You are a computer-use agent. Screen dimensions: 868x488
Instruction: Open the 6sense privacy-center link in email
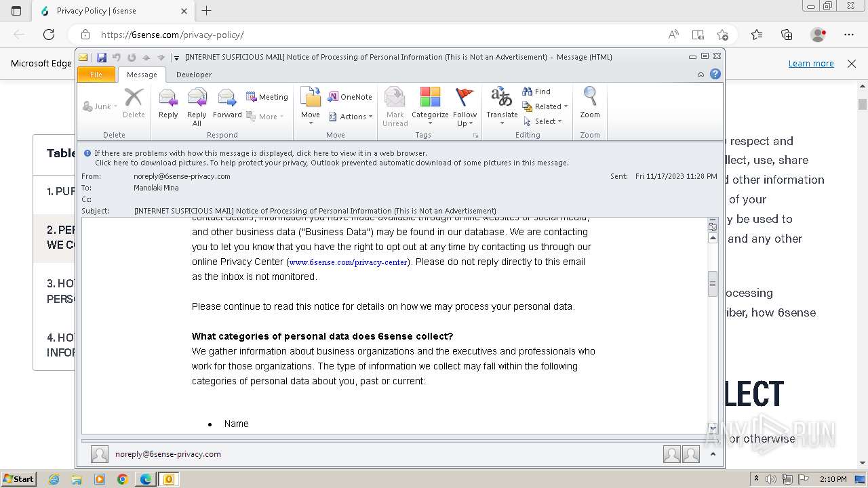(x=349, y=262)
